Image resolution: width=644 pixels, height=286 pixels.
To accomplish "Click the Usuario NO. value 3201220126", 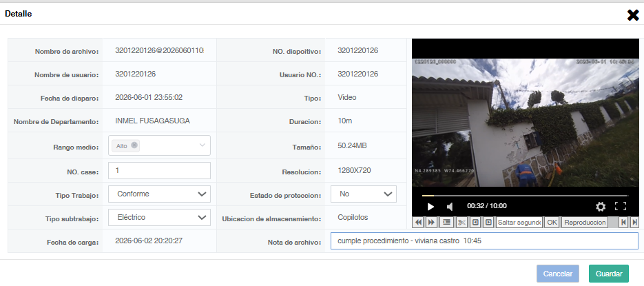I will [357, 74].
